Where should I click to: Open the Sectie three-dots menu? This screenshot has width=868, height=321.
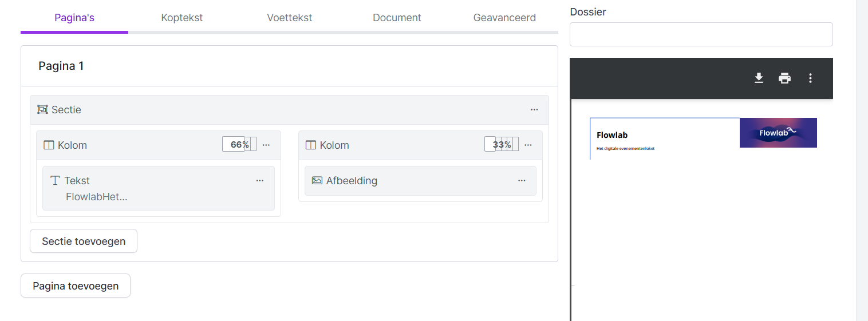click(x=534, y=109)
